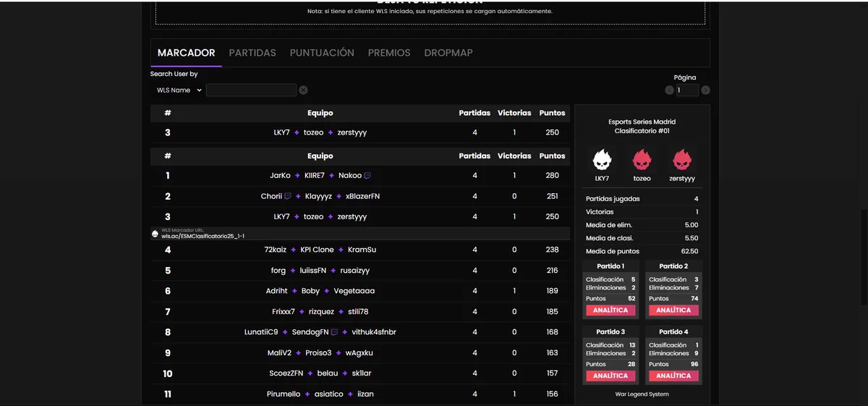The height and width of the screenshot is (406, 868).
Task: Select player asiatico in rank 11
Action: 328,394
